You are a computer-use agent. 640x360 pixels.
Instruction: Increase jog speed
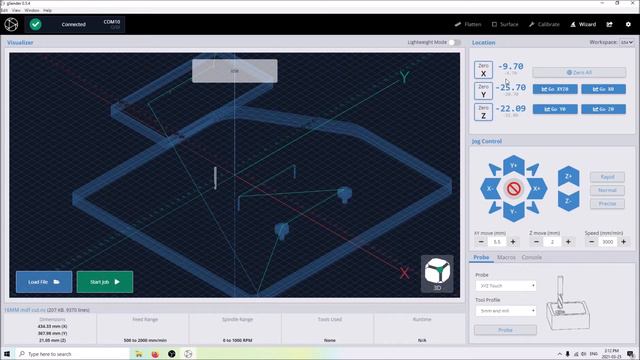(x=624, y=242)
